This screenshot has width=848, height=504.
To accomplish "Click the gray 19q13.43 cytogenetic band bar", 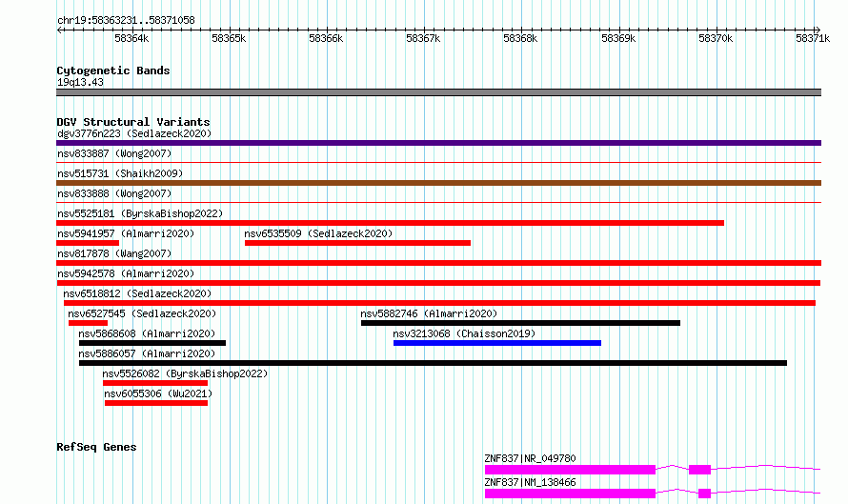I will click(x=438, y=92).
